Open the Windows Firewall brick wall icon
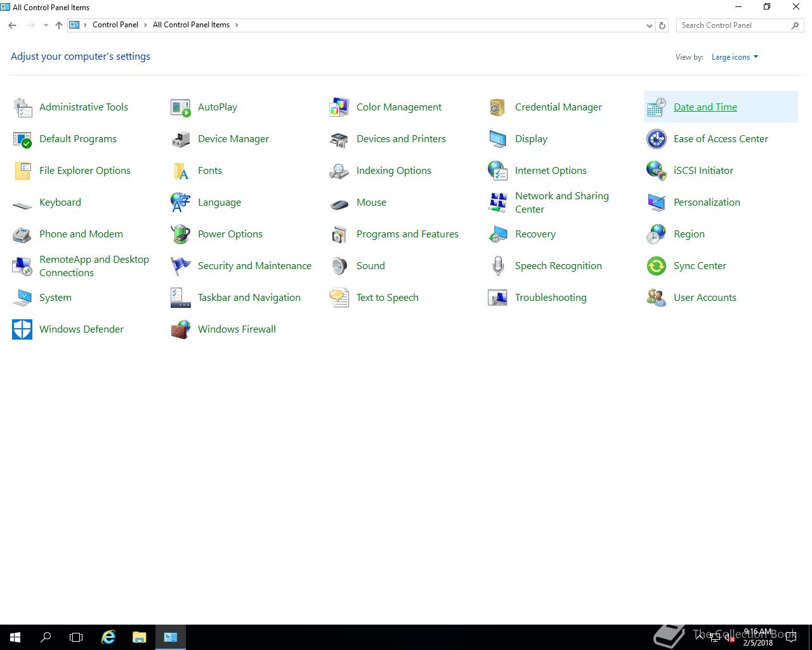 tap(181, 329)
